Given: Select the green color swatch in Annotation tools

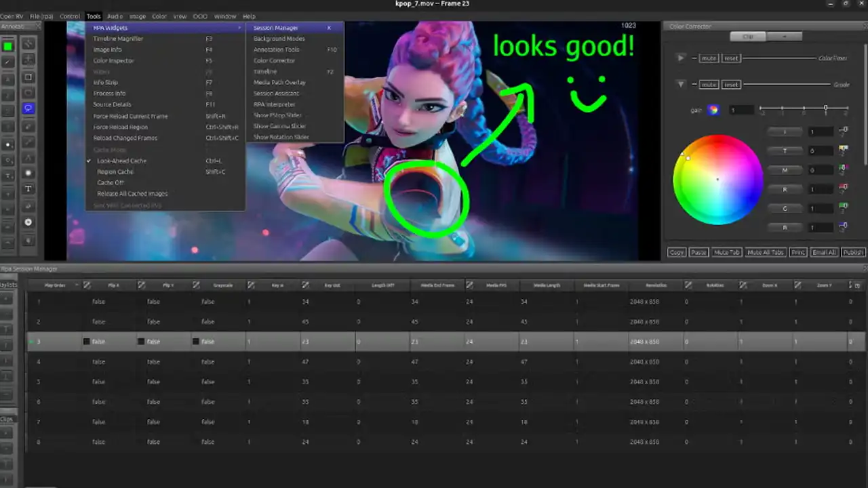Looking at the screenshot, I should pos(7,46).
